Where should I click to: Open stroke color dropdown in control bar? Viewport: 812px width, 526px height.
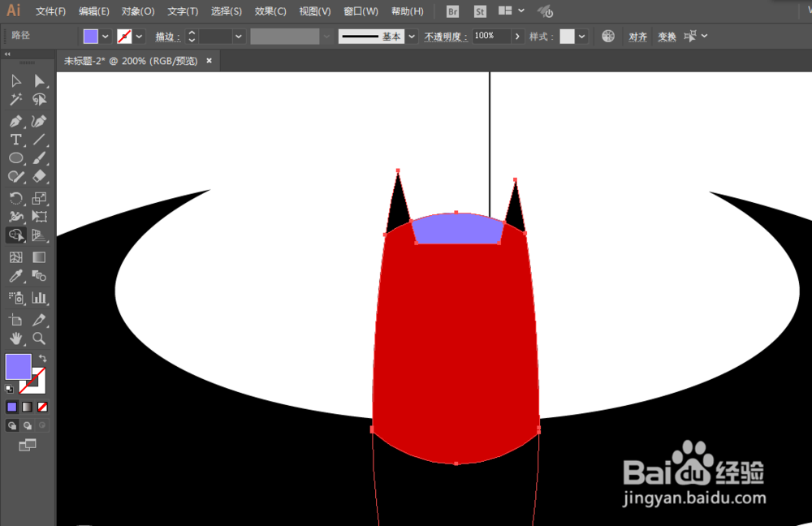[139, 37]
